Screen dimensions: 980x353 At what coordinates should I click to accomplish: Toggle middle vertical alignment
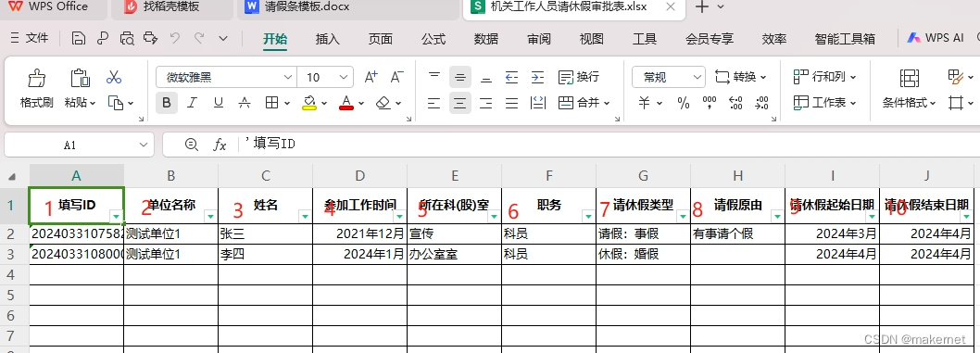click(x=460, y=78)
